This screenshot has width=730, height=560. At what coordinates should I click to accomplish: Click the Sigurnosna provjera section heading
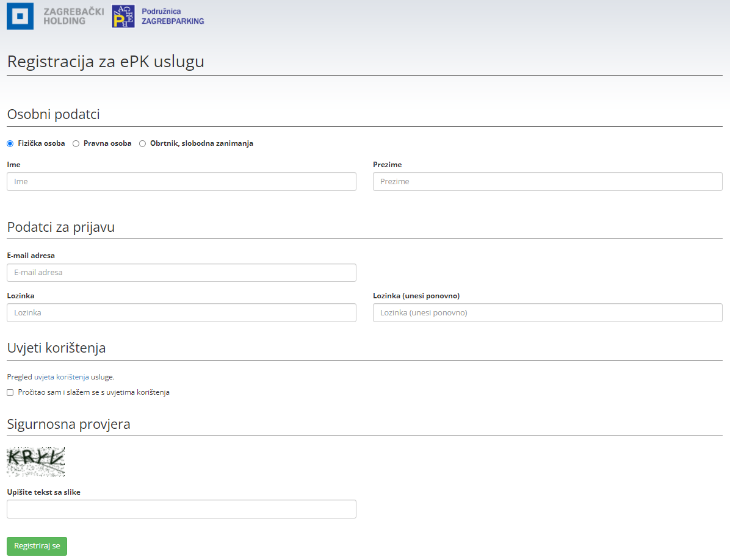click(x=68, y=424)
